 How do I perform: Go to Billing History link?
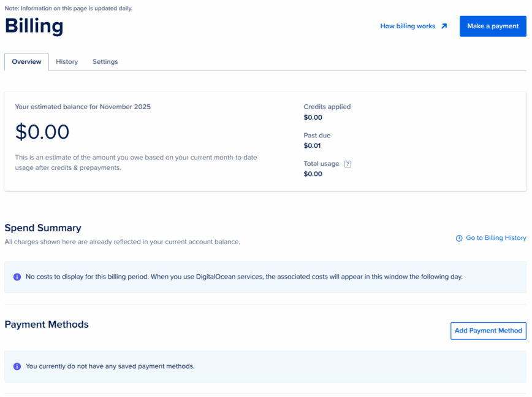[496, 238]
